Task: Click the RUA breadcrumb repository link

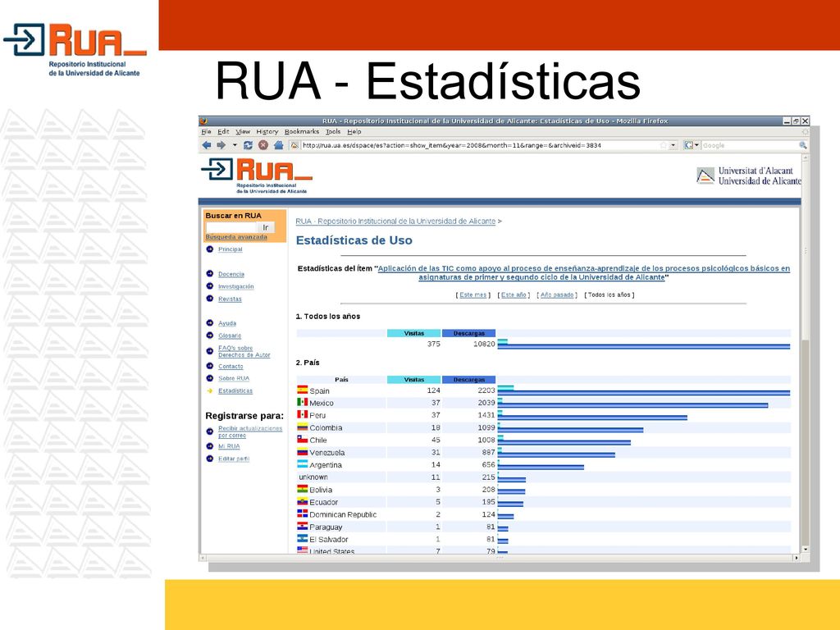Action: 395,221
